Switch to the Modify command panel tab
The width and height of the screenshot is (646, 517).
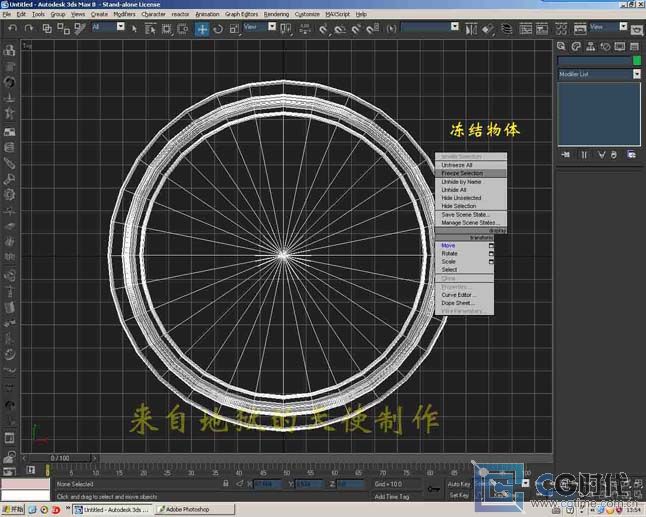tap(576, 47)
